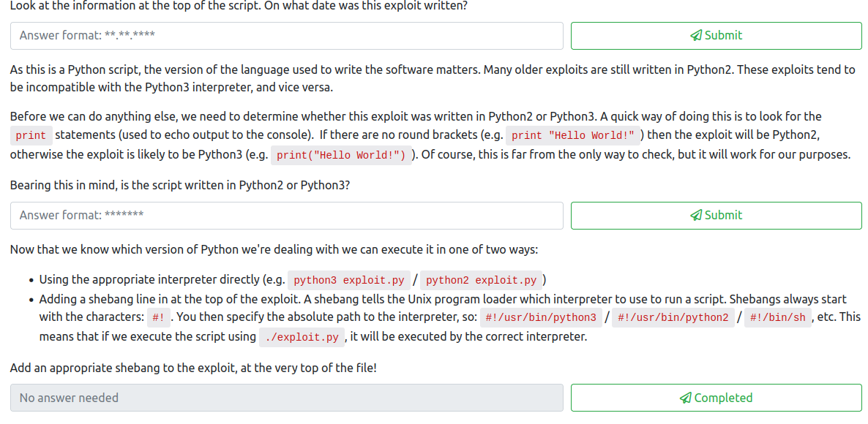Click the standalone 'print' code snippet
The image size is (868, 424).
click(x=31, y=136)
